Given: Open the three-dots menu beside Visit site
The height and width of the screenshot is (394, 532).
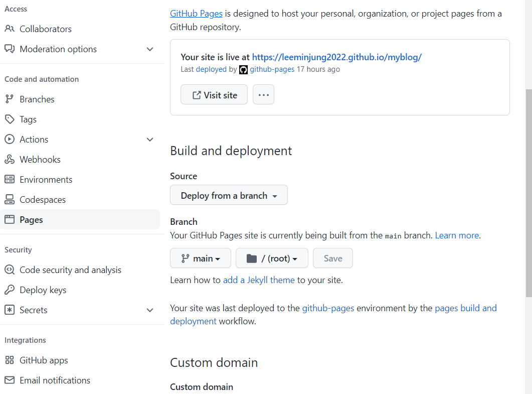Looking at the screenshot, I should 263,94.
